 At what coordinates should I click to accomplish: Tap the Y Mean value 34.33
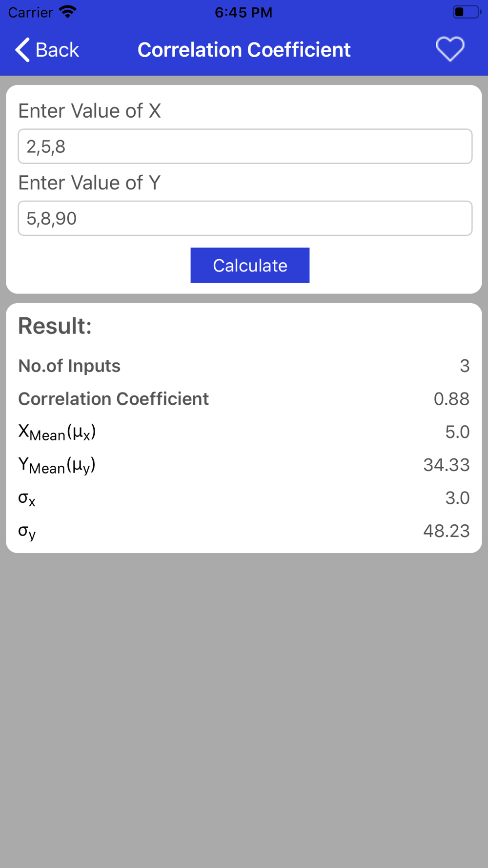tap(446, 465)
